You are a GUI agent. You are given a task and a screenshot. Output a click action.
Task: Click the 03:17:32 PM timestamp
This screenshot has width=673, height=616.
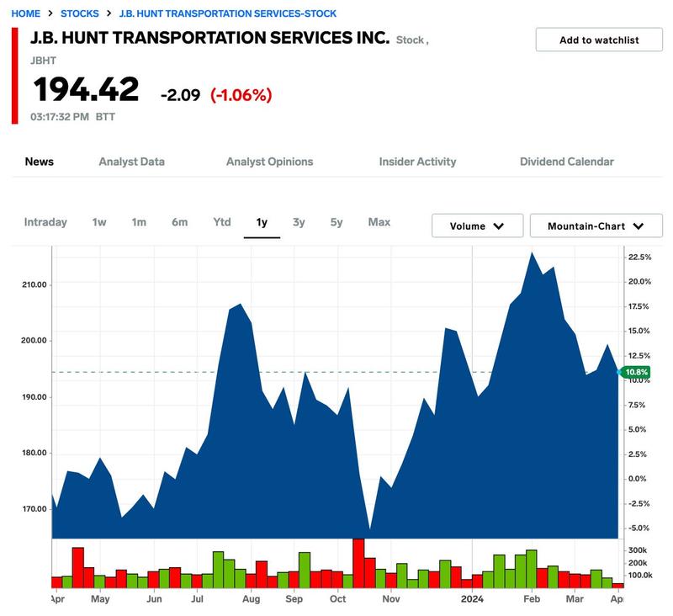[60, 117]
